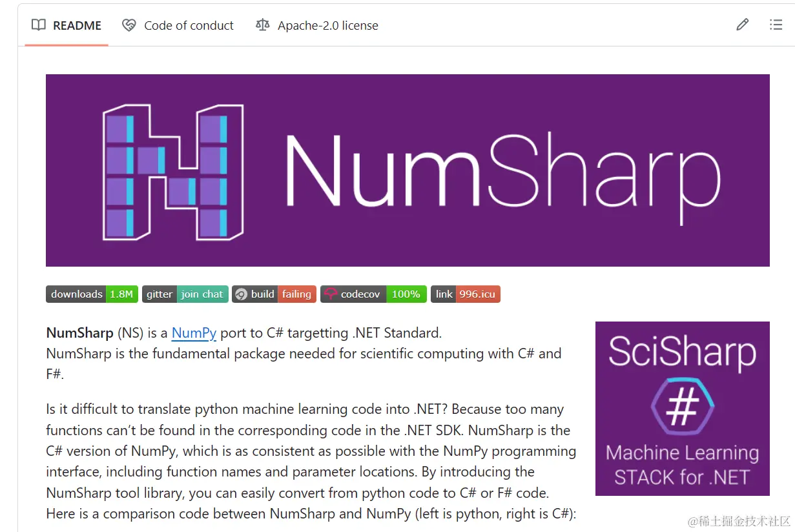Open the Apache-2.0 license tab

(316, 26)
